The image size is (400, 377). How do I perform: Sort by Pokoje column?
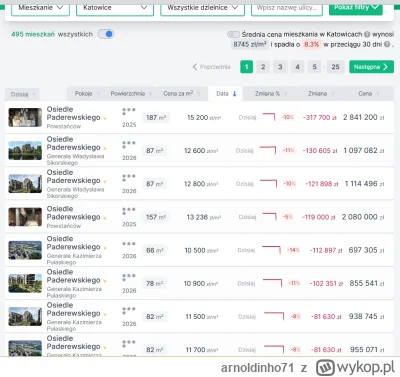tap(87, 94)
